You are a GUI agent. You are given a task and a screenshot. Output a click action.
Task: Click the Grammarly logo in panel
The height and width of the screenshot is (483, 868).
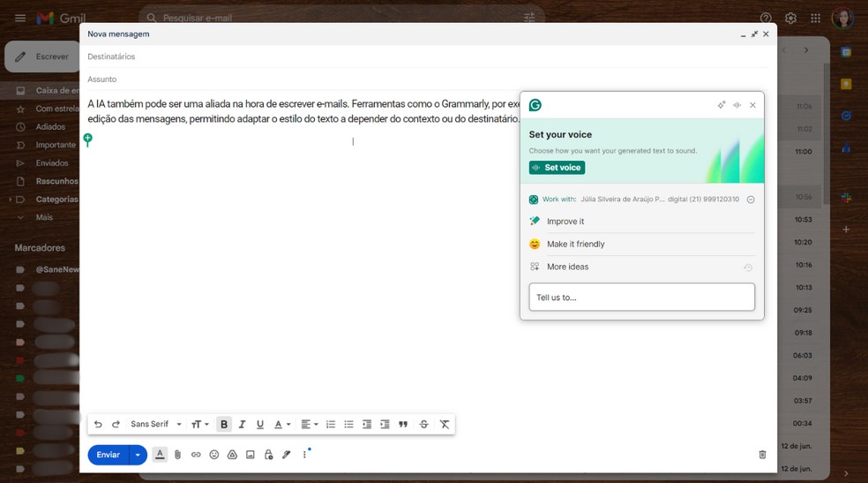click(535, 105)
